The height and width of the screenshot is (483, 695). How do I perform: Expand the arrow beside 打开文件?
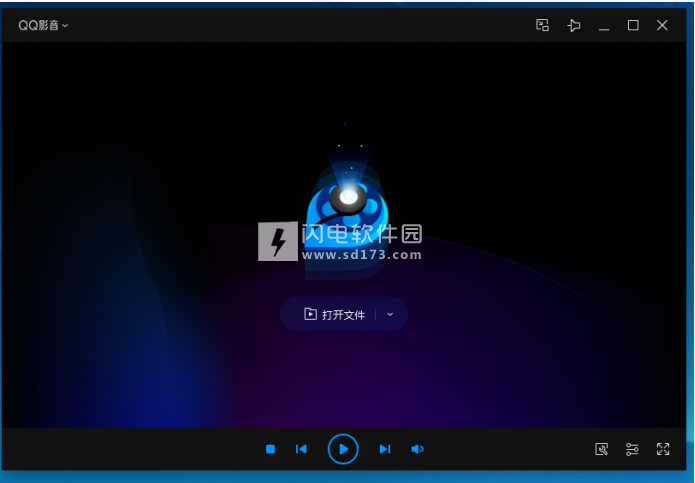coord(390,314)
